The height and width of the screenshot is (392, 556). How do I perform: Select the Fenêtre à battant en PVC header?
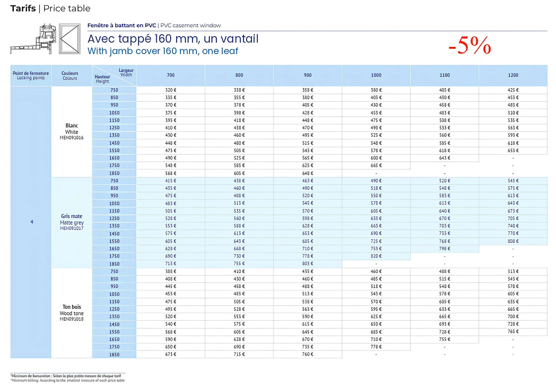pyautogui.click(x=122, y=25)
